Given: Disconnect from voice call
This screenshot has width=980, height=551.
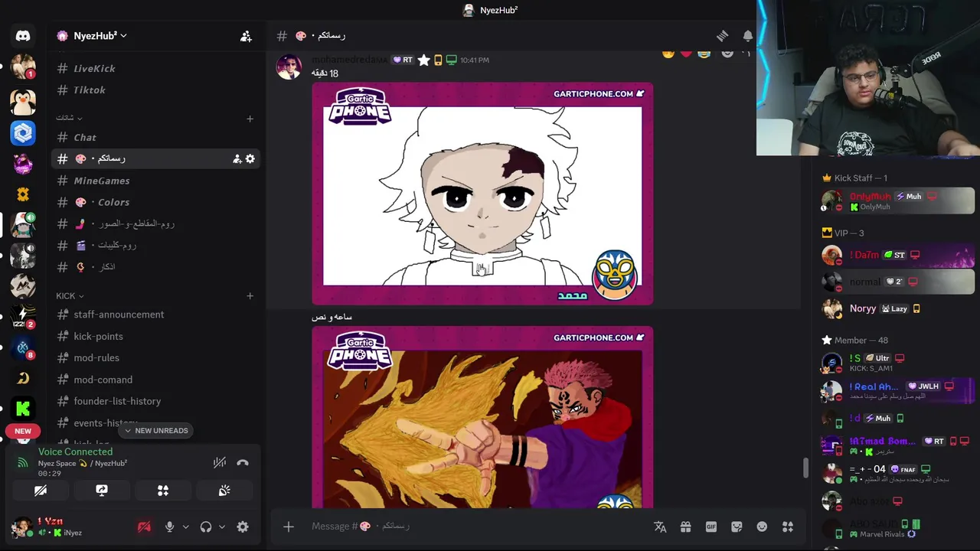Looking at the screenshot, I should click(x=243, y=462).
